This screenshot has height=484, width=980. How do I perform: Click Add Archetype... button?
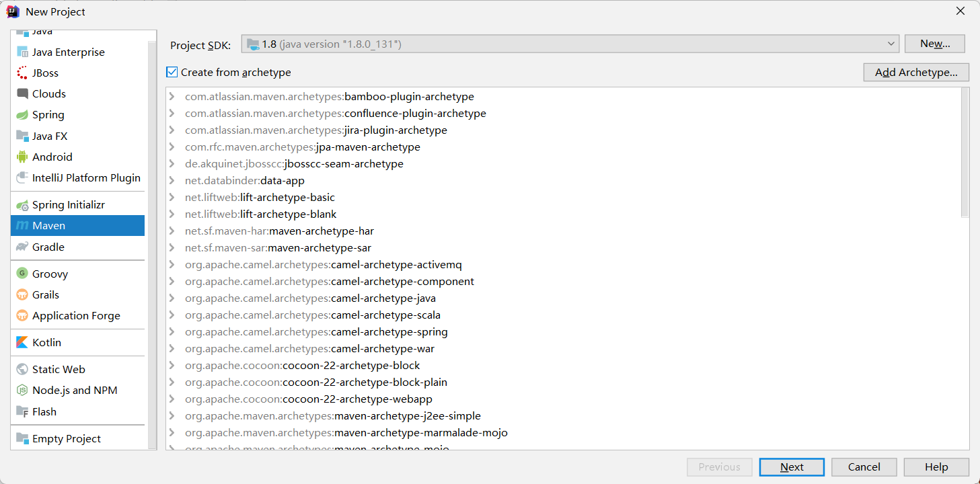tap(916, 72)
